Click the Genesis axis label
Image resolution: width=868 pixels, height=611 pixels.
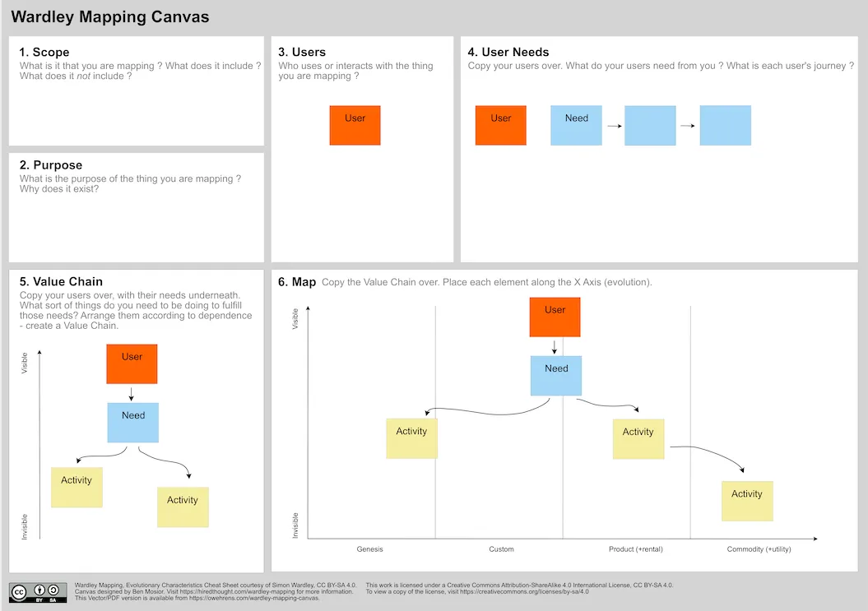[x=369, y=549]
